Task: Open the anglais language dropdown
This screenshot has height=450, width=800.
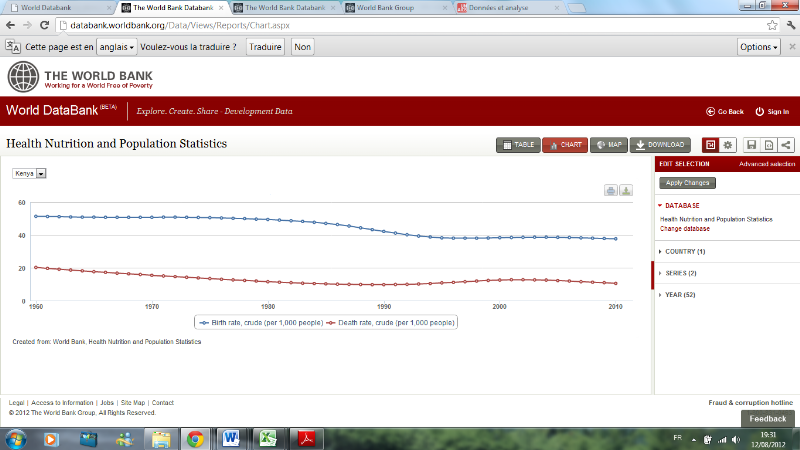Action: coord(116,47)
